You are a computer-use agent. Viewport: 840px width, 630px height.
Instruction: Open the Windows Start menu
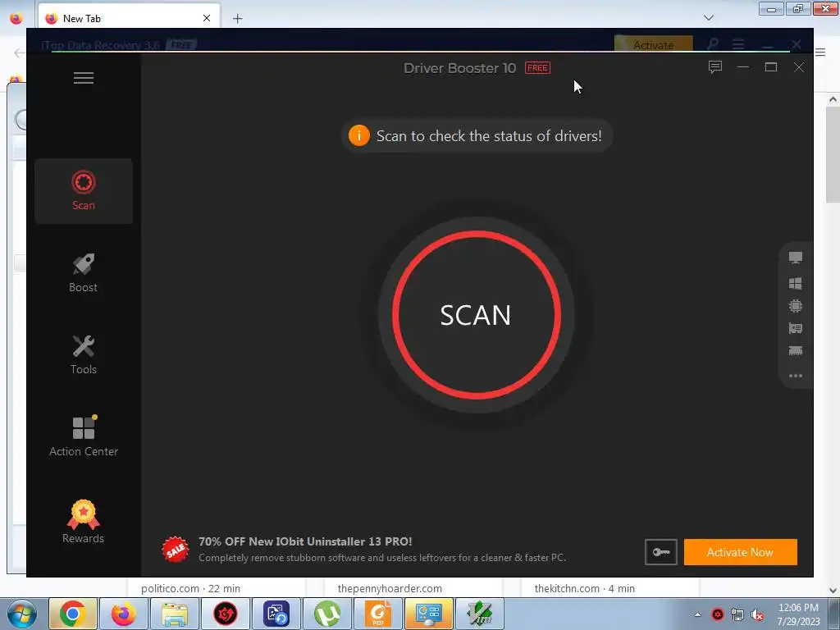21,614
